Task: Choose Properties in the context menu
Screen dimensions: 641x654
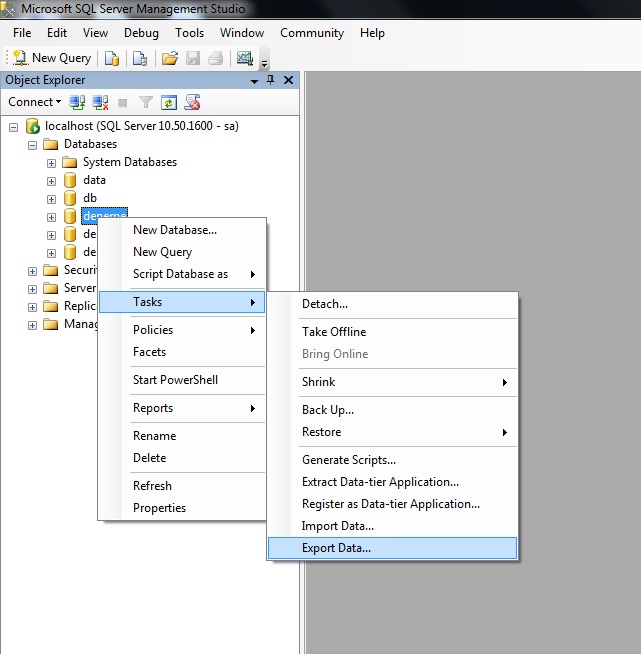Action: pyautogui.click(x=182, y=508)
